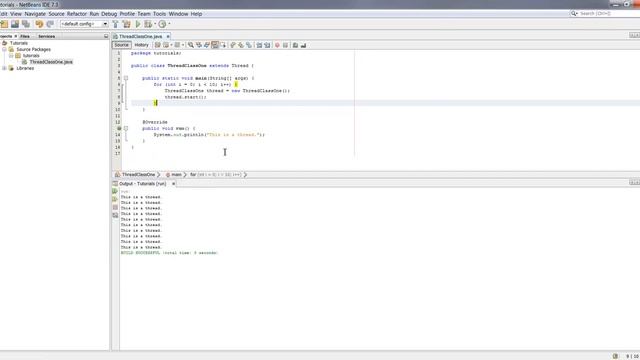Open the Help menu
This screenshot has height=360, width=640.
196,14
